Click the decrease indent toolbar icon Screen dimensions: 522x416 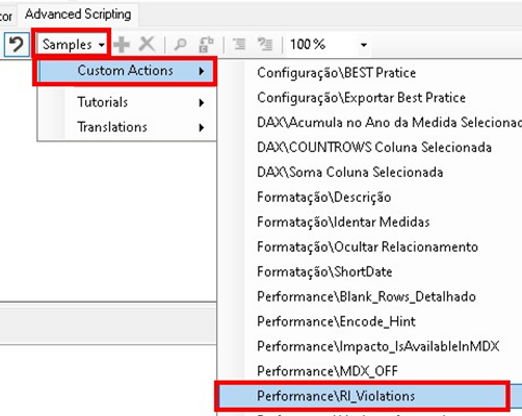pyautogui.click(x=239, y=44)
